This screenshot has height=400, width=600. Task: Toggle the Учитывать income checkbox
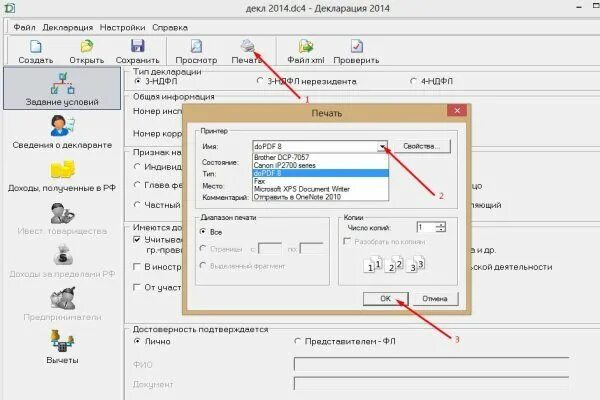(137, 240)
